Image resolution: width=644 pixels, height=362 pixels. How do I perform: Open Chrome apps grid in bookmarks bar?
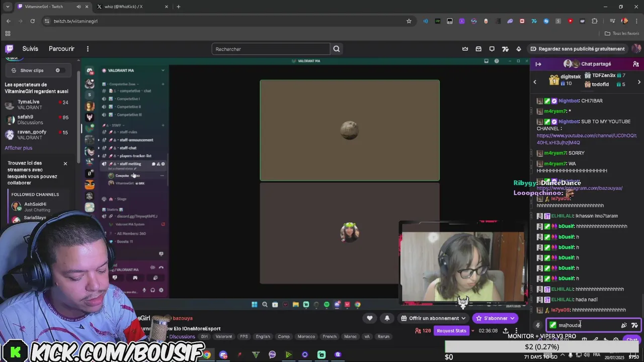point(8,34)
